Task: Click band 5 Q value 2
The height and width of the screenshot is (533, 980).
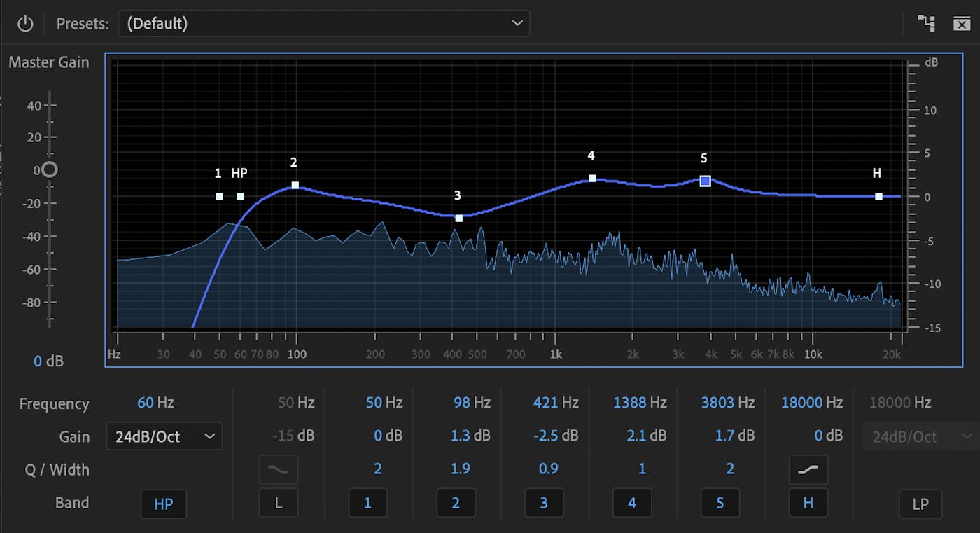Action: tap(731, 469)
